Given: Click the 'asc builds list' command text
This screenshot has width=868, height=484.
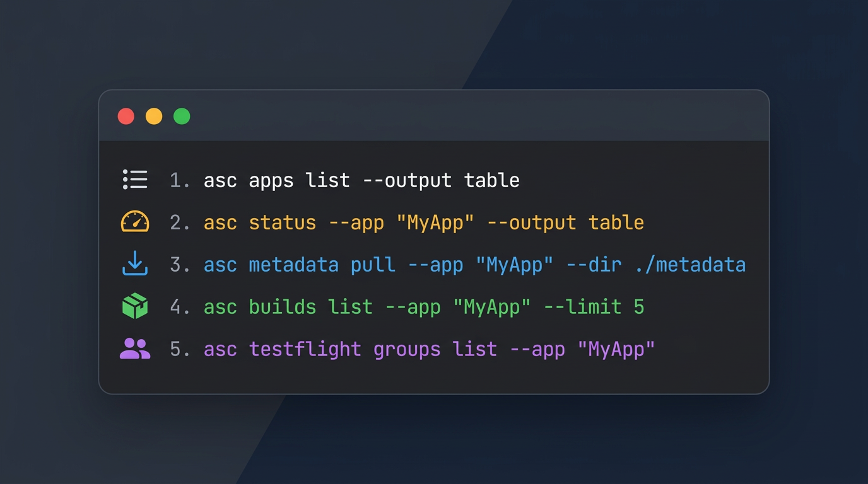Looking at the screenshot, I should pos(287,307).
